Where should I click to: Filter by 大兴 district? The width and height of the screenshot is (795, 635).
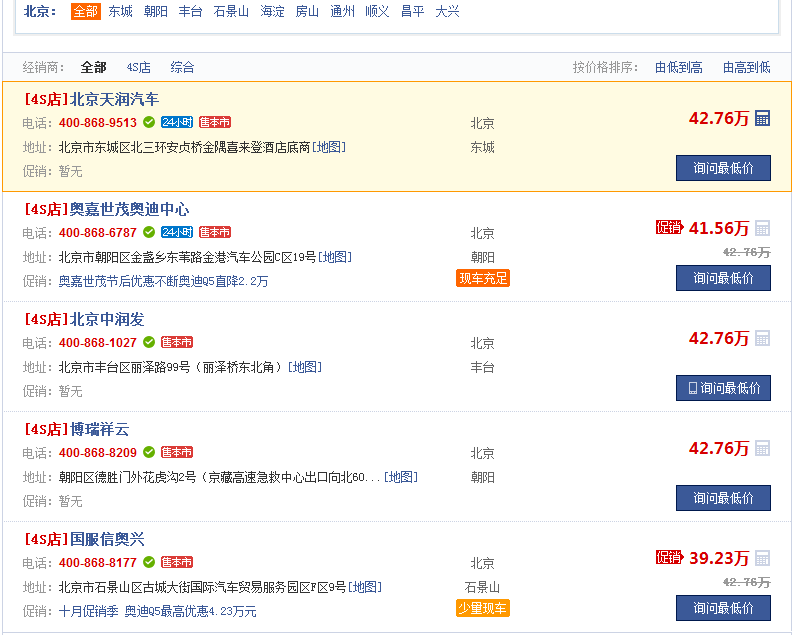click(447, 11)
